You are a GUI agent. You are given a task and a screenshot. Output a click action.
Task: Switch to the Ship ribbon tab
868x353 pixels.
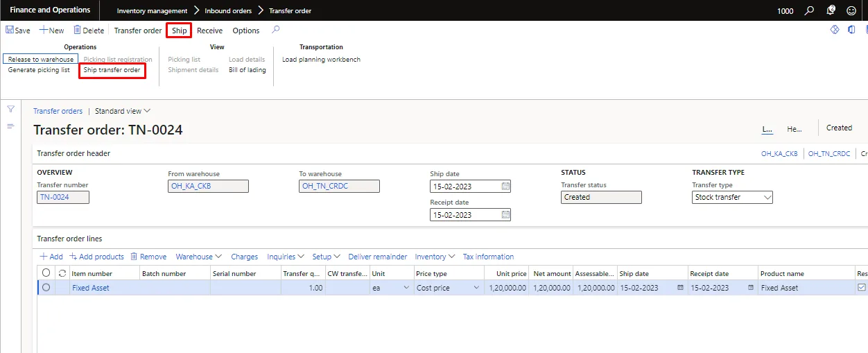(x=180, y=31)
